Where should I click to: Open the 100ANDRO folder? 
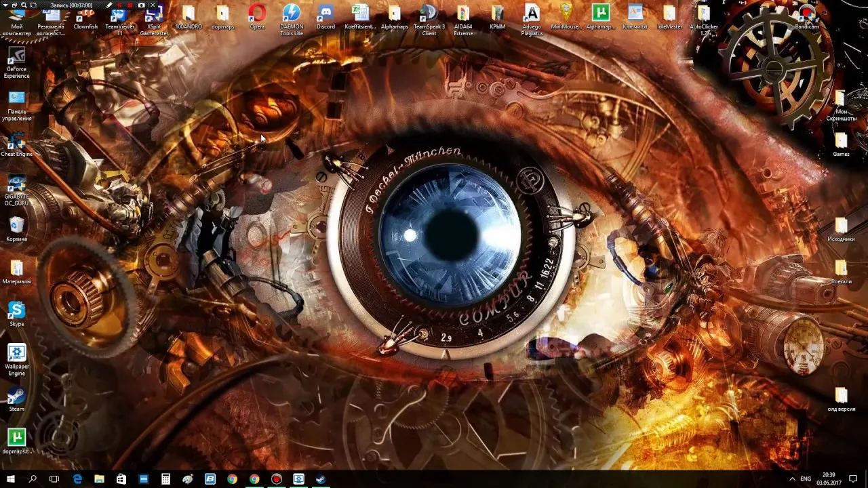[188, 18]
